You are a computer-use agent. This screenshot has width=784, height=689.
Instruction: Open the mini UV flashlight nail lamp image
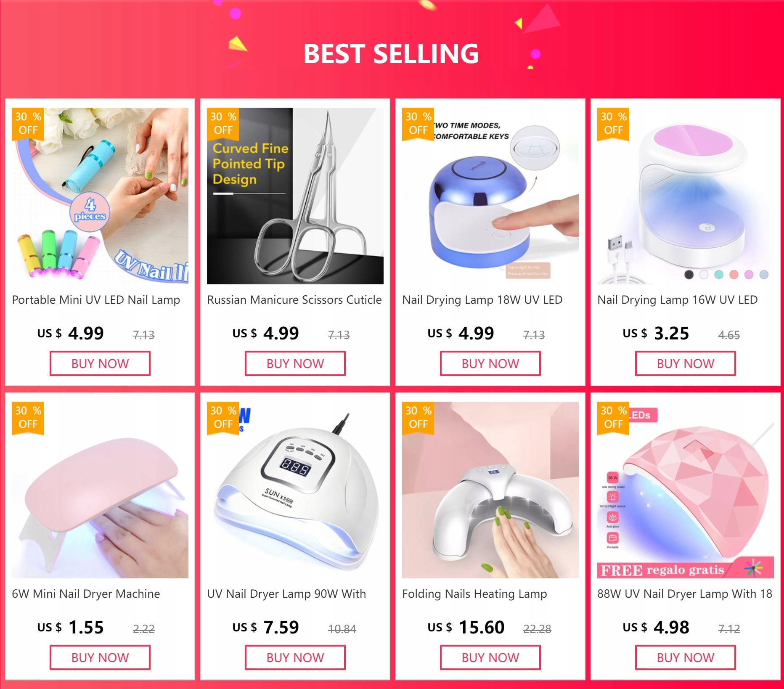click(x=100, y=196)
